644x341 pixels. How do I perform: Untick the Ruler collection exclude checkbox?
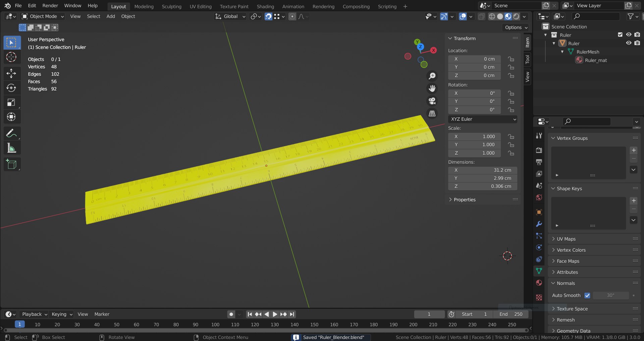[x=620, y=35]
